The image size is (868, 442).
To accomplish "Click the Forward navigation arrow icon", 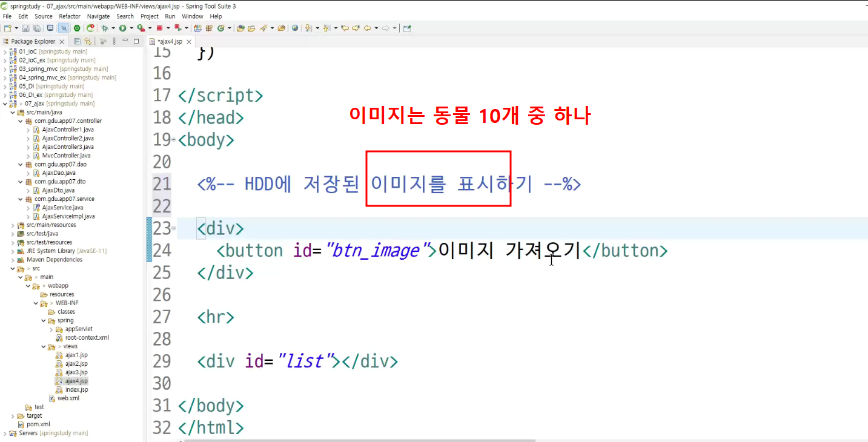I will pos(385,28).
